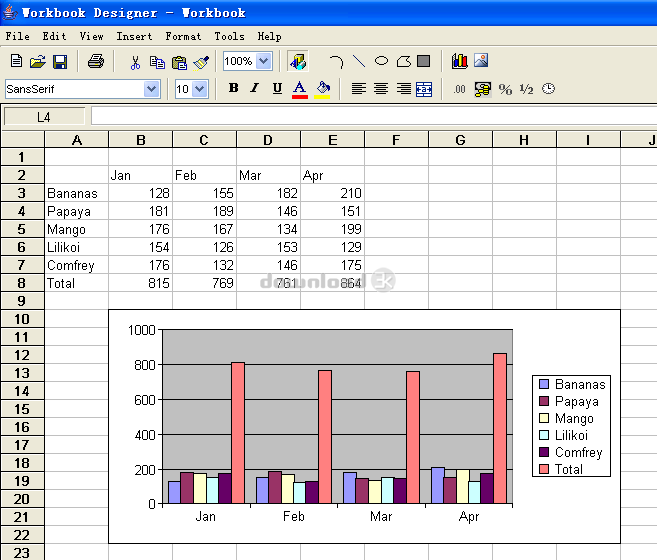
Task: Click the Open file folder icon
Action: tap(37, 62)
